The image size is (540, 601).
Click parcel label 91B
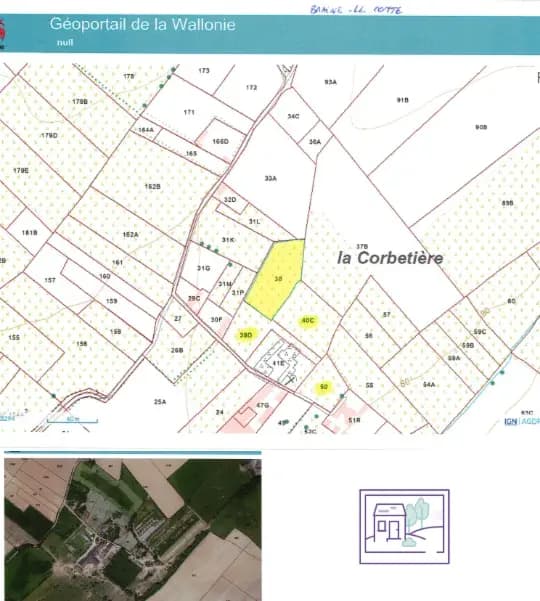tap(402, 100)
